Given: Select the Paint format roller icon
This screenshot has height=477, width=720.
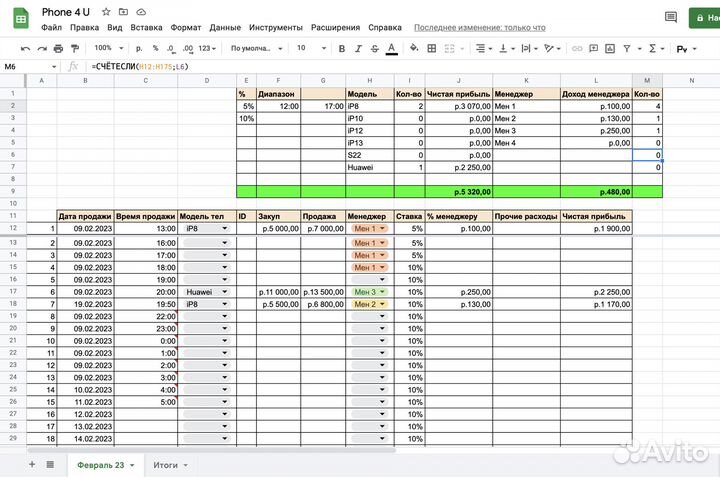Looking at the screenshot, I should 75,48.
